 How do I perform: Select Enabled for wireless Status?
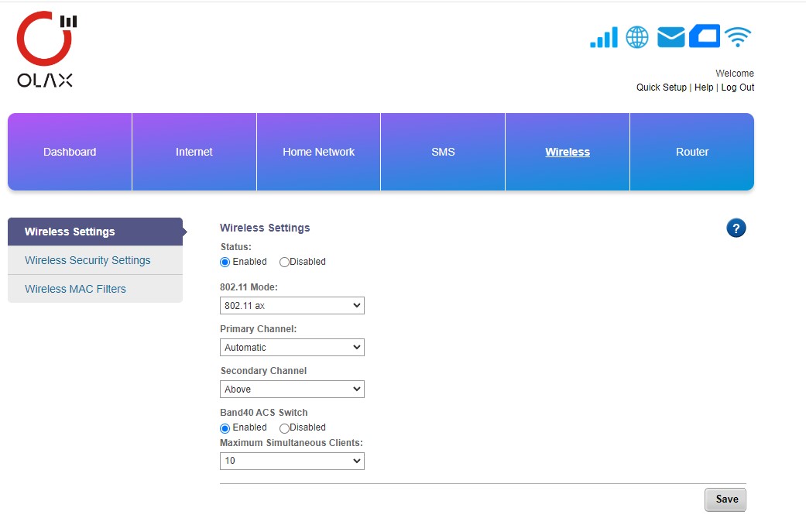pyautogui.click(x=225, y=262)
